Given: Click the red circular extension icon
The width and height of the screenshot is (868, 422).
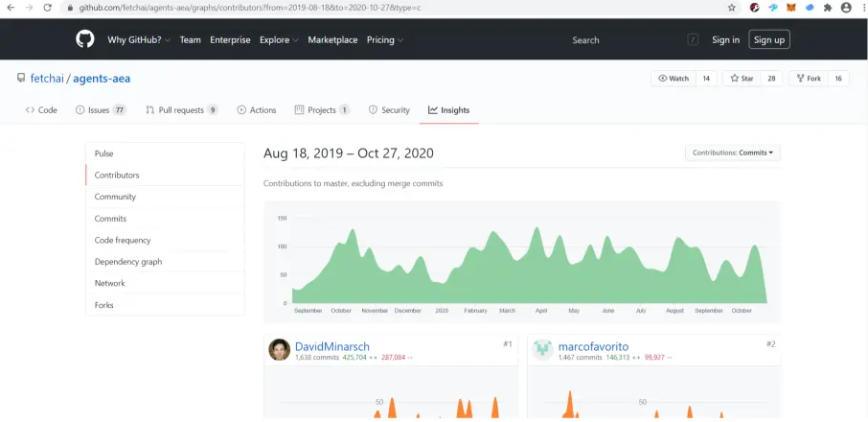Looking at the screenshot, I should pos(755,8).
